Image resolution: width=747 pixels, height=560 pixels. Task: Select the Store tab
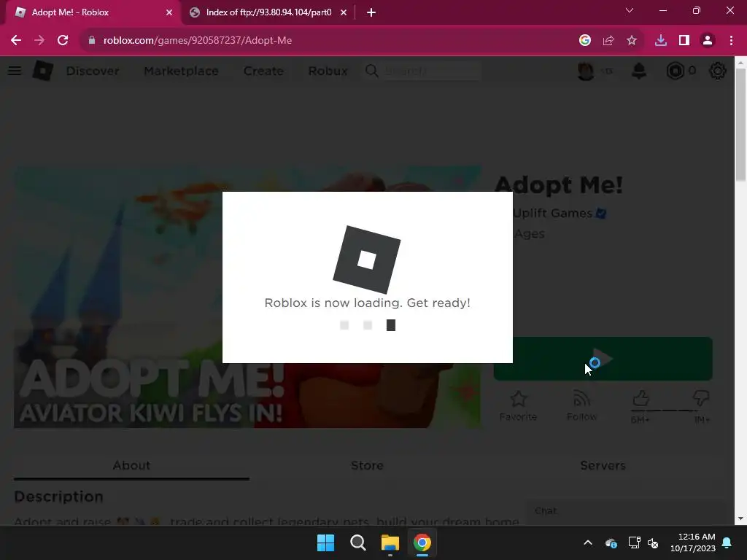[x=368, y=466]
